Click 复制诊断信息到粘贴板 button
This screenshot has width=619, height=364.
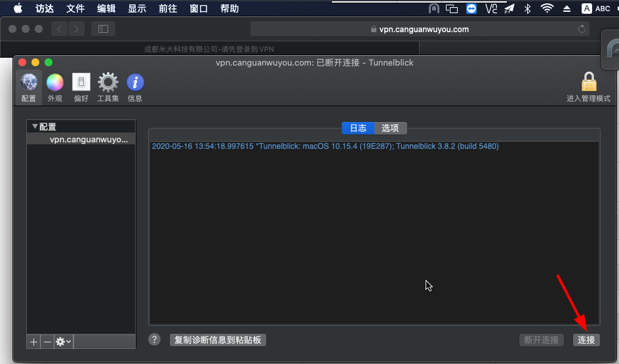218,340
